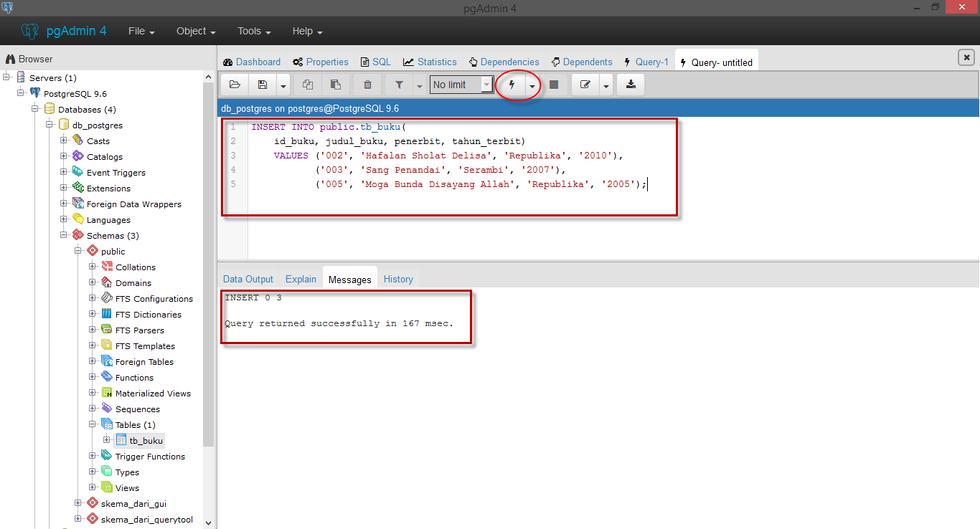
Task: Open the History tab
Action: tap(398, 279)
